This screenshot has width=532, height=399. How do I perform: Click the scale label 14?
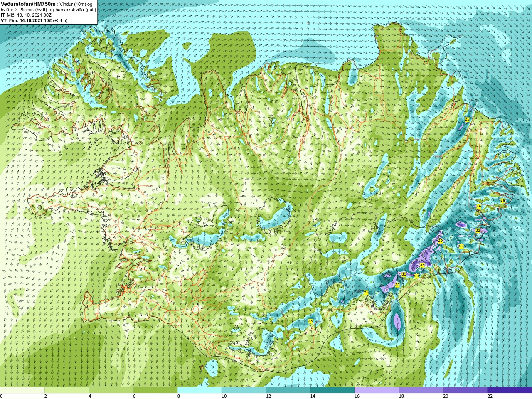[313, 396]
